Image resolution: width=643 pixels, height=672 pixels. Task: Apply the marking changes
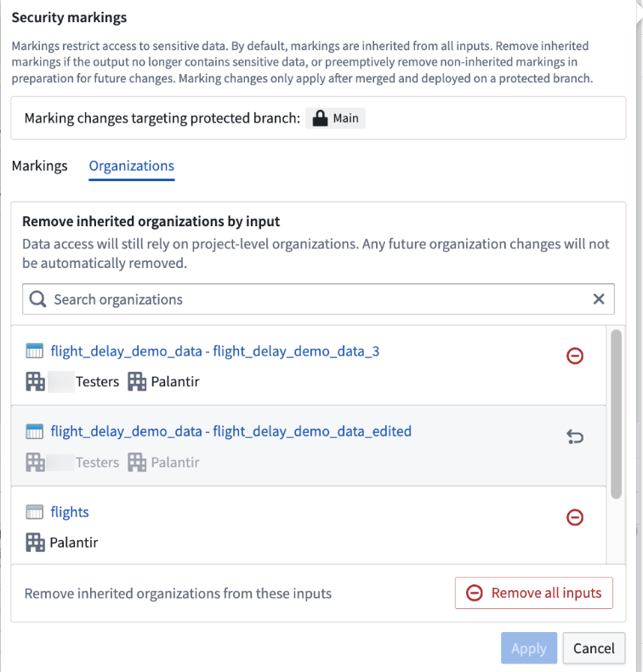click(x=529, y=648)
